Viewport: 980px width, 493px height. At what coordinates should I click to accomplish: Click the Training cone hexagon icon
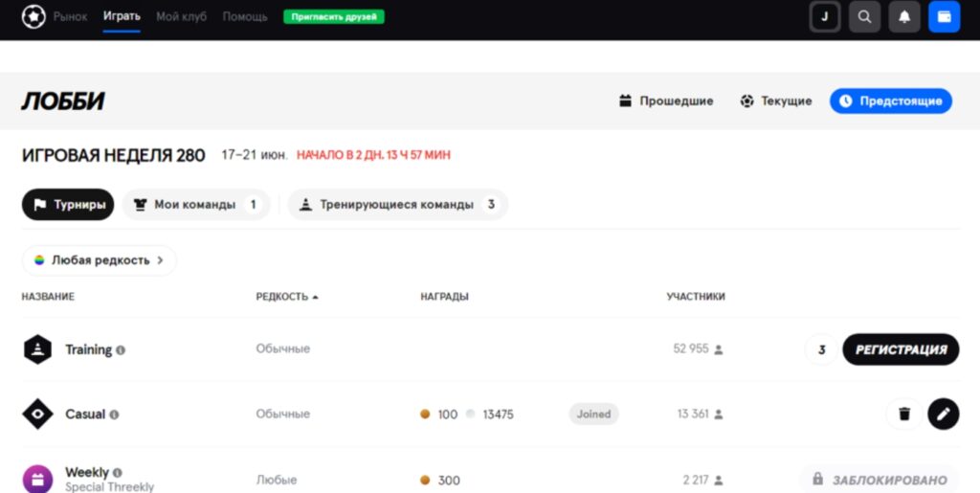click(37, 349)
